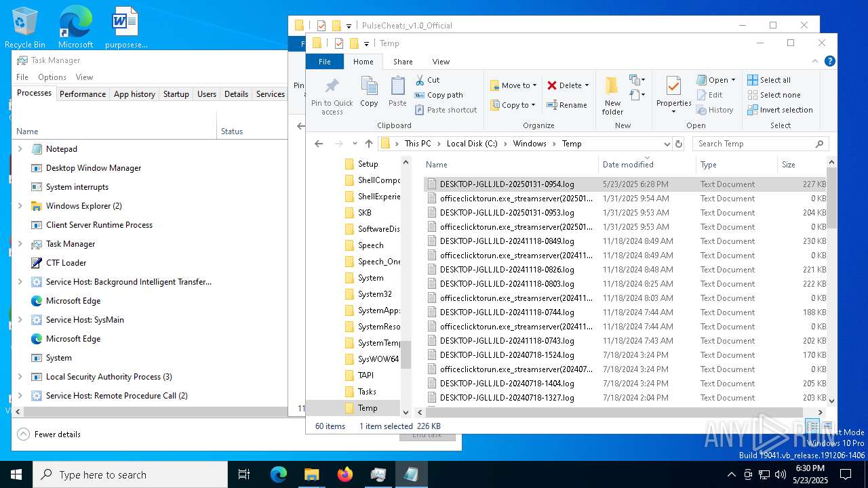Select System32 folder in navigation tree
Viewport: 868px width, 488px height.
click(375, 294)
